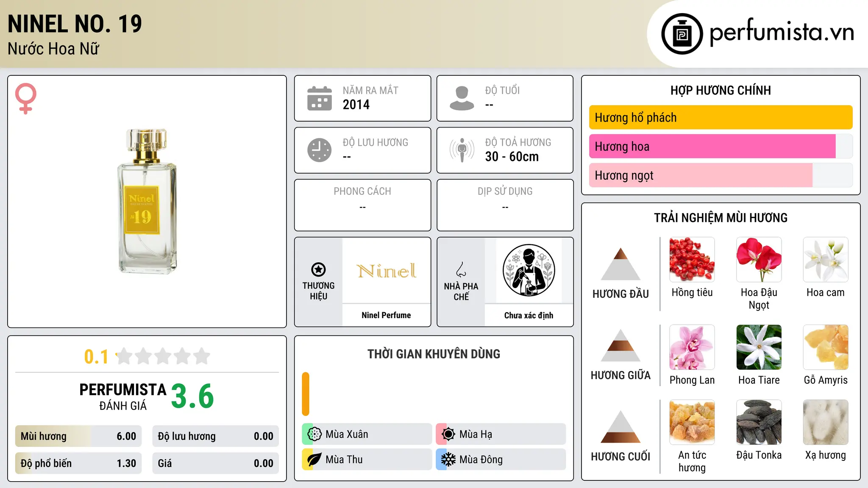Select the Mùa Đông season chip
This screenshot has width=868, height=488.
click(x=501, y=460)
